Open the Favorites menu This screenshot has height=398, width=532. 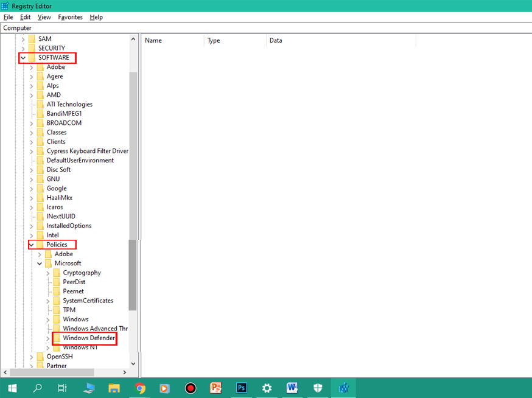click(x=70, y=17)
